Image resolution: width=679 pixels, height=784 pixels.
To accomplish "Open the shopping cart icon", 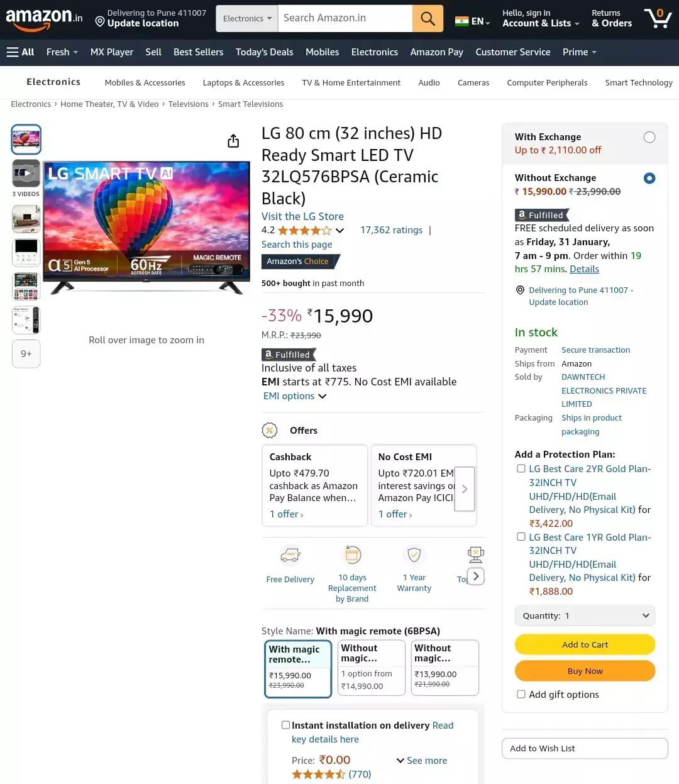I will point(658,18).
